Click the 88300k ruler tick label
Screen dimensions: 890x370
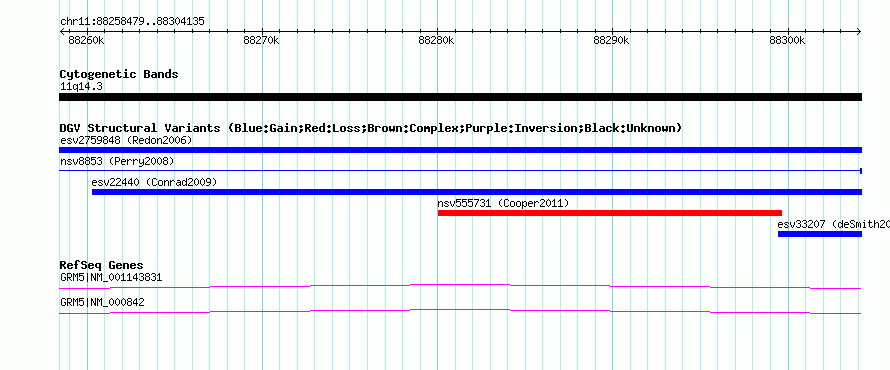click(787, 41)
